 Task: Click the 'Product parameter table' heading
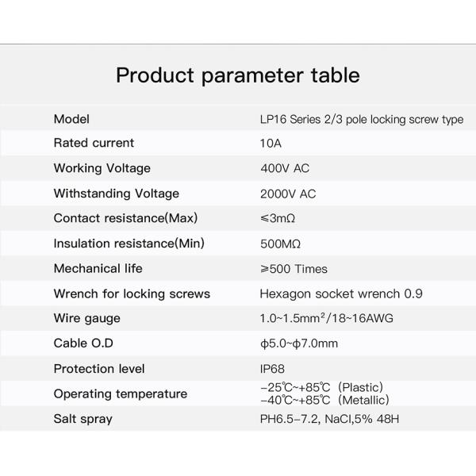coord(237,75)
